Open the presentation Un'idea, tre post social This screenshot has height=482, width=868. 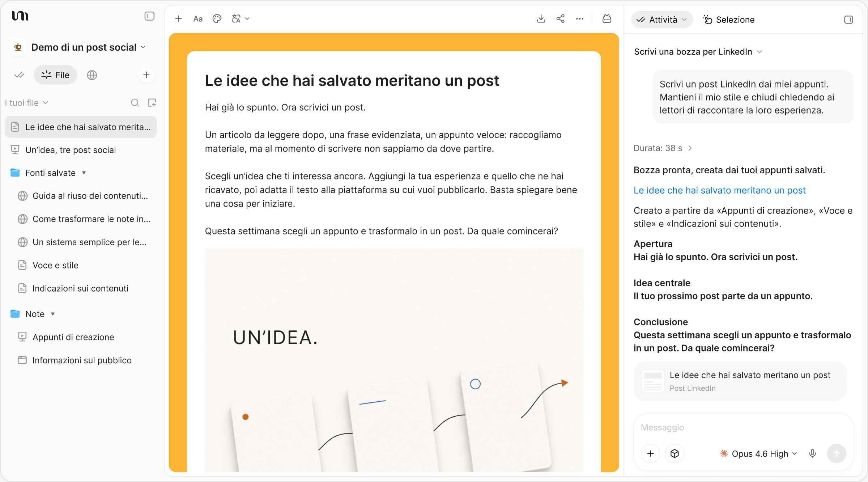point(81,150)
